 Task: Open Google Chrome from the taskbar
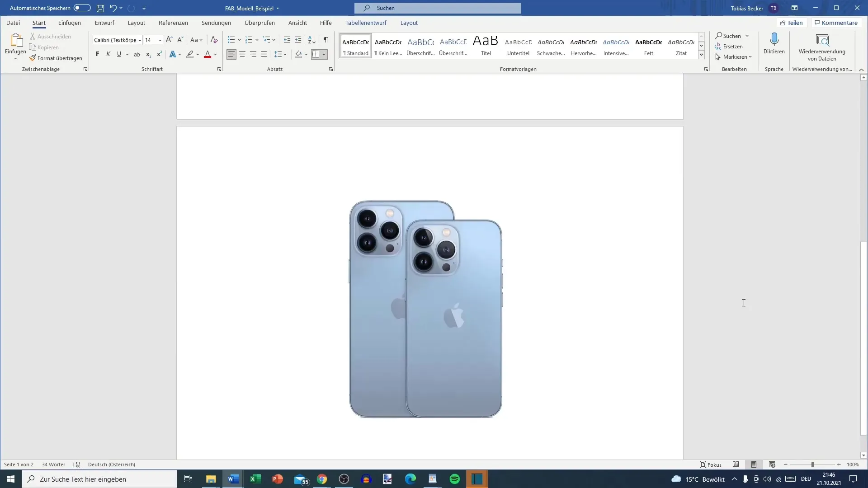322,479
